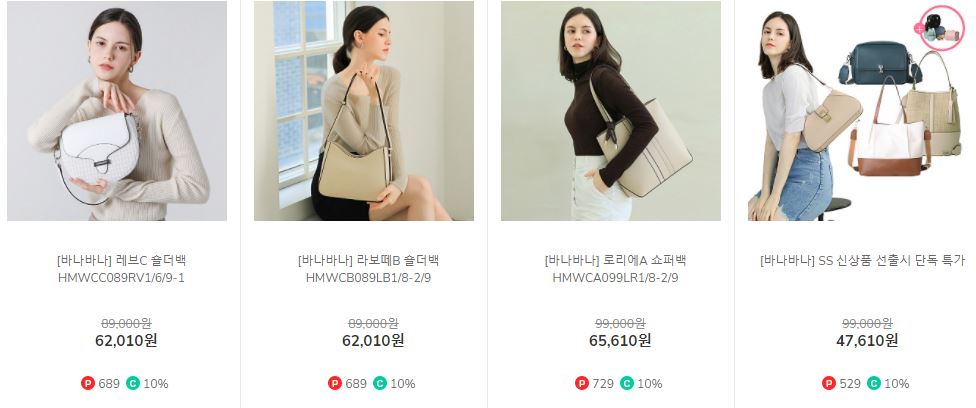Click green C coupon icon under 로리에A 쇼퍼백
The image size is (976, 408).
627,383
